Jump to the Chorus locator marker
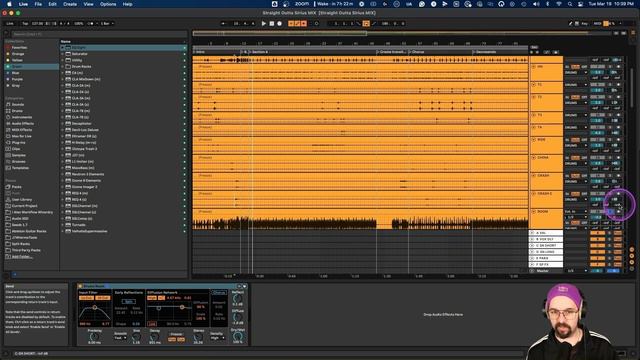This screenshot has height=360, width=640. [x=418, y=52]
